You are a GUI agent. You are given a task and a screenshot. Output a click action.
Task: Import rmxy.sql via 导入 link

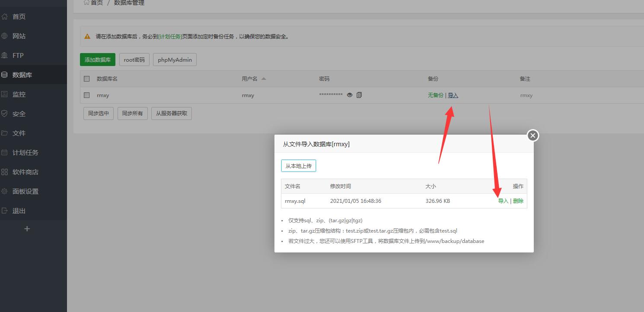pyautogui.click(x=503, y=201)
